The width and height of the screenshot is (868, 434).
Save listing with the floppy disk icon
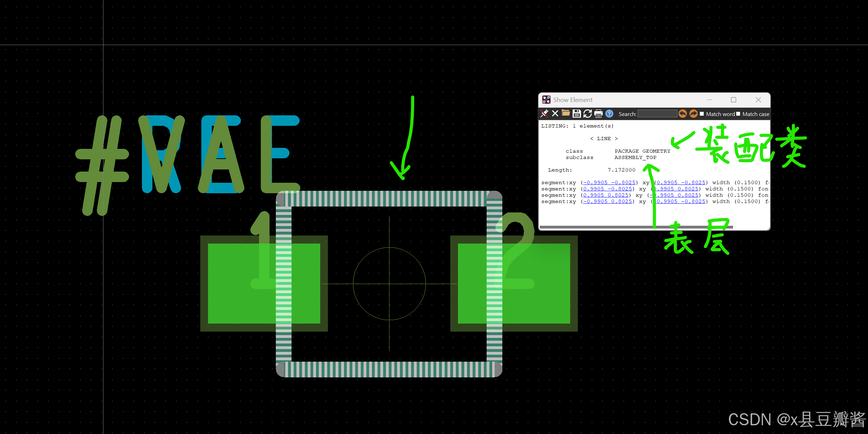point(577,114)
